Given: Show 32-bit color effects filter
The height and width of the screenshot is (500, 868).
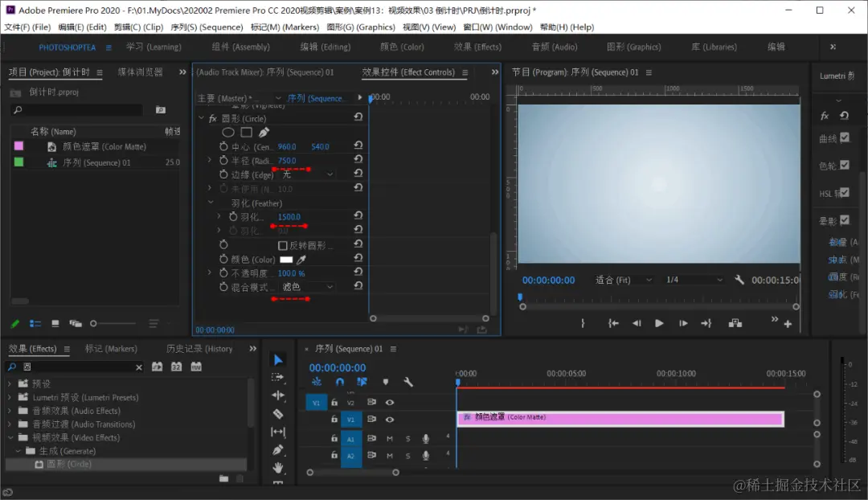Looking at the screenshot, I should point(177,367).
